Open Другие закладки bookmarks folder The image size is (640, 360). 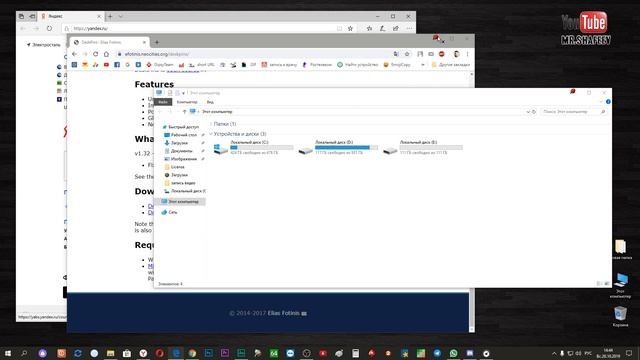[451, 64]
